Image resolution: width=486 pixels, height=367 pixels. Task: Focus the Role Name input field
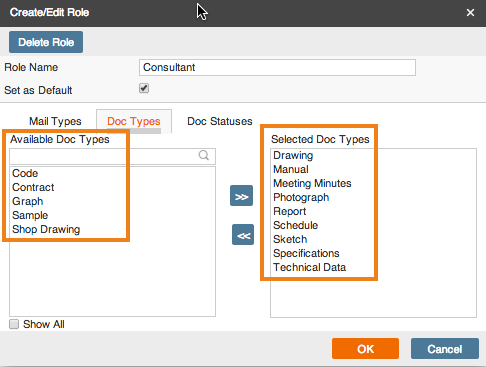coord(277,68)
